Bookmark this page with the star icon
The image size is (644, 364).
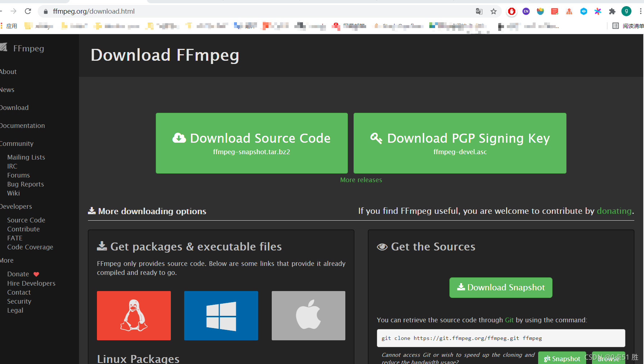coord(494,11)
